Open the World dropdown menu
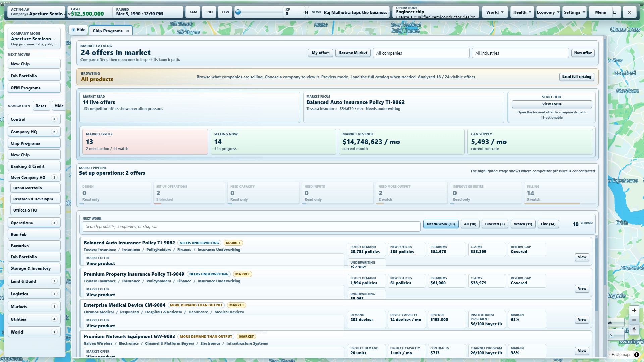The image size is (644, 362). point(495,12)
